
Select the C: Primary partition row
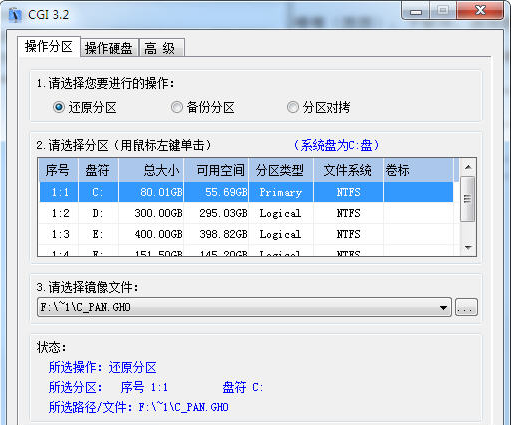click(246, 192)
